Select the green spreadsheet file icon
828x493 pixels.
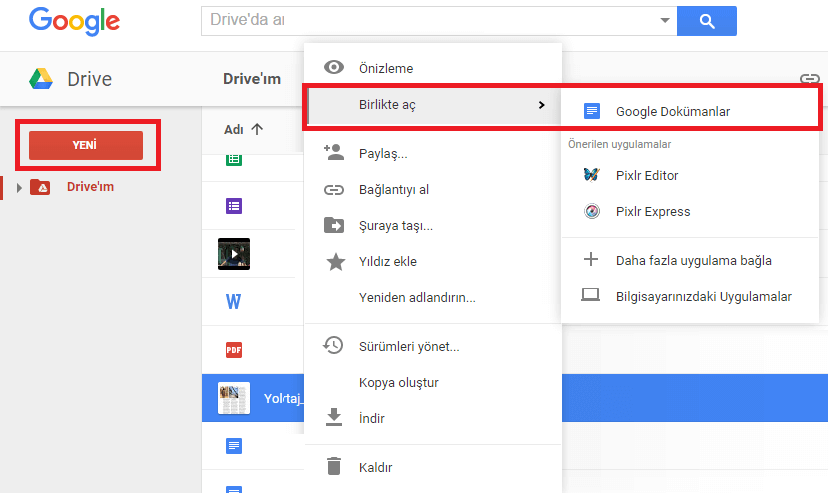tap(234, 159)
